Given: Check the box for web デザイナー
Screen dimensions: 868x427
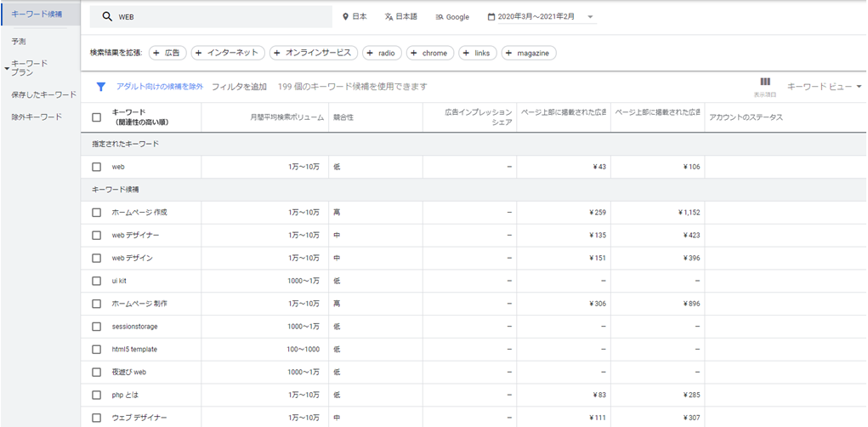Looking at the screenshot, I should tap(97, 236).
